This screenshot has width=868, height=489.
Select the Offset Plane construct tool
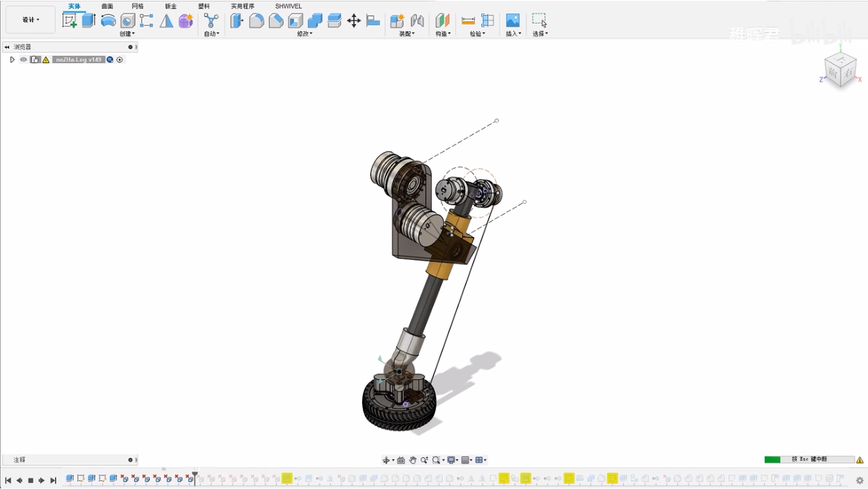442,21
